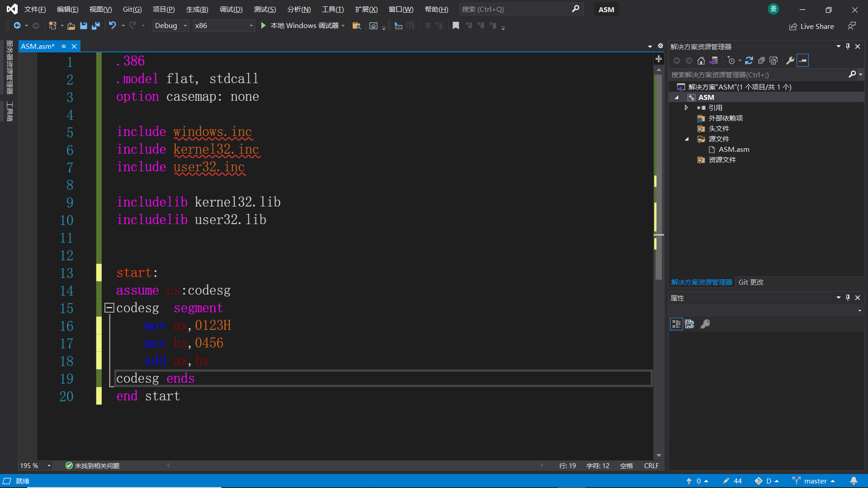This screenshot has height=488, width=868.
Task: Open notifications bell in status bar
Action: pyautogui.click(x=854, y=481)
